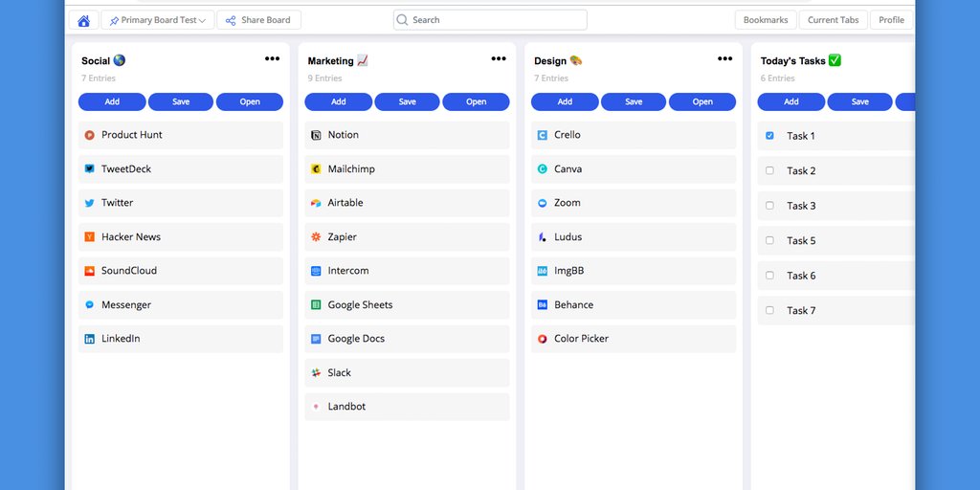Check the Task 3 checkbox
Screen dimensions: 980x490
point(769,205)
